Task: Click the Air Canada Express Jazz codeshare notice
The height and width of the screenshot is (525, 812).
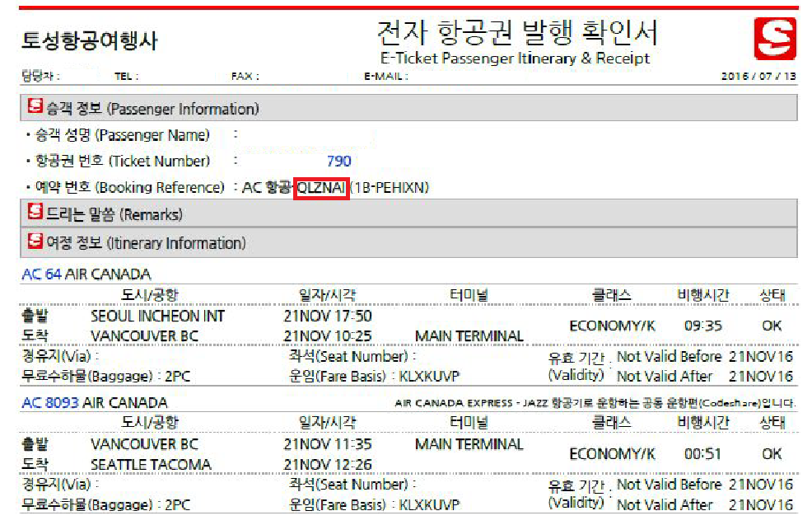Action: [x=595, y=403]
